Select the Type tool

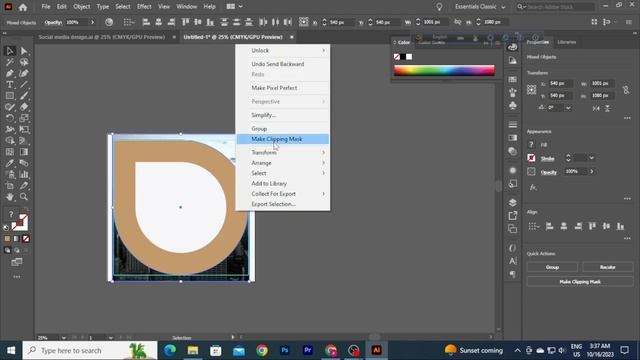(10, 84)
